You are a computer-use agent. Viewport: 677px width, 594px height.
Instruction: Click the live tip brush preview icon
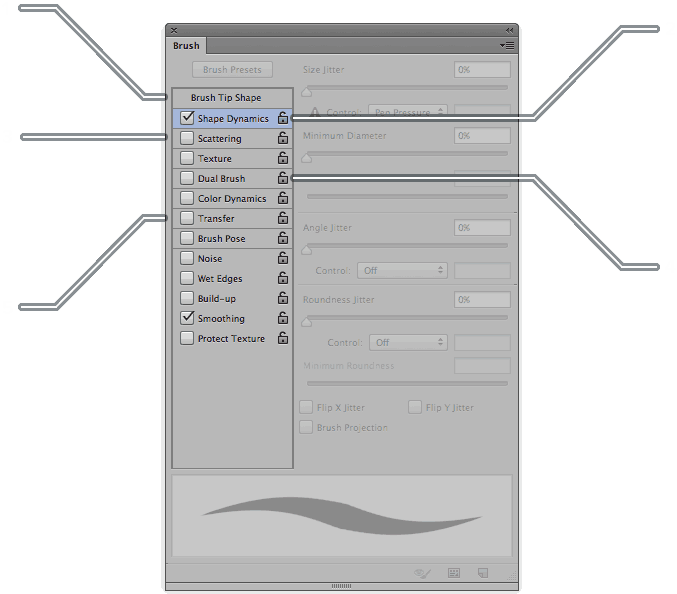(x=422, y=573)
